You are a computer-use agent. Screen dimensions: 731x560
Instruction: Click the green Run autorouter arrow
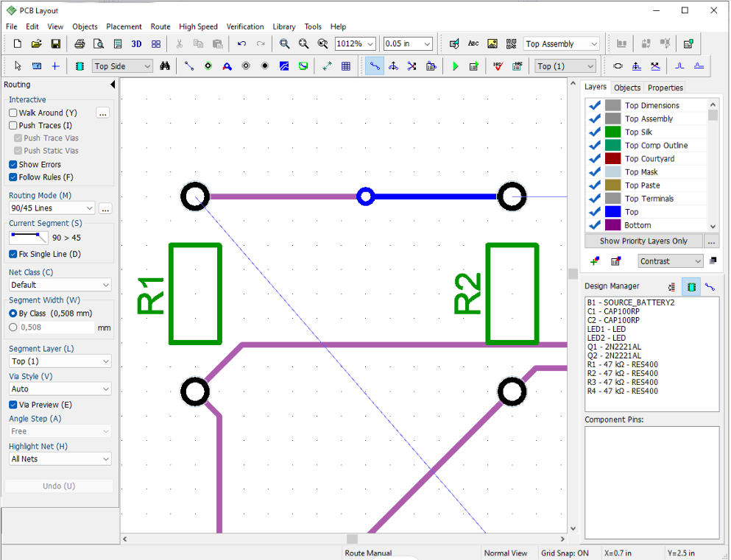[455, 66]
